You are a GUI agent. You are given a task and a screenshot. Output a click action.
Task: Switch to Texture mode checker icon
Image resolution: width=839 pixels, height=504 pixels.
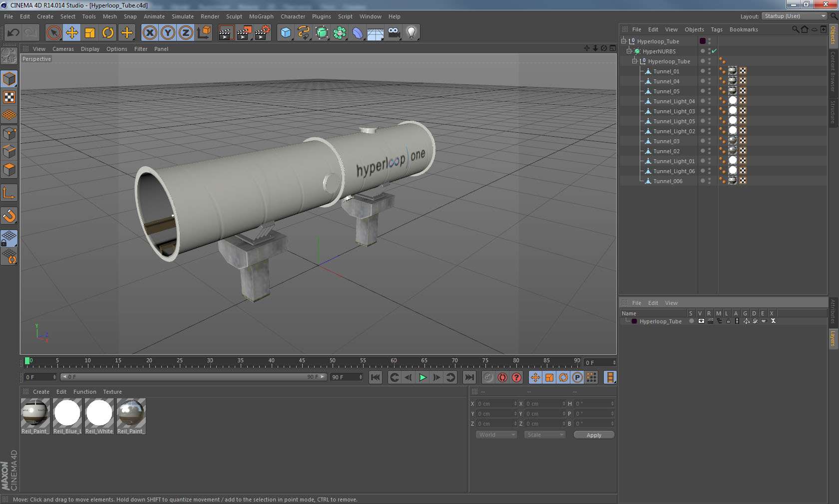point(9,97)
